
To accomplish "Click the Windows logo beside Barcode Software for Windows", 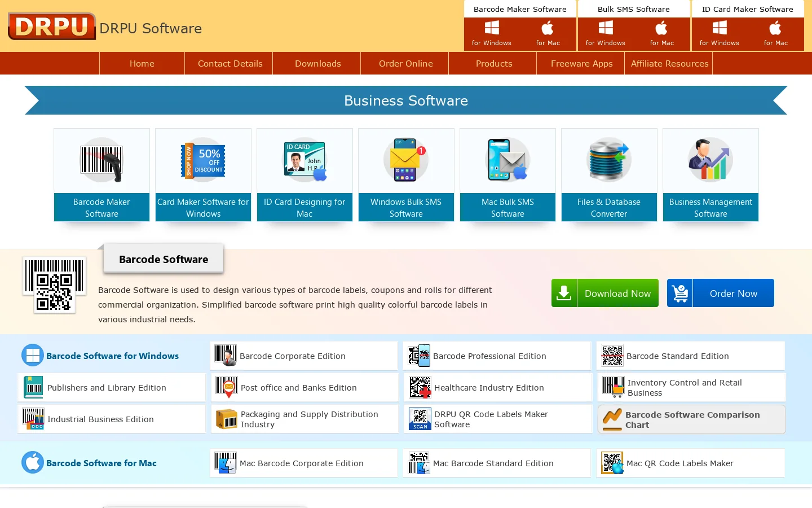I will click(x=33, y=356).
